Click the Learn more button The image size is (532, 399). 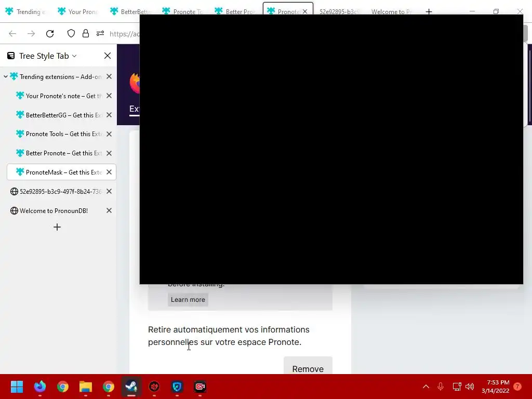tap(188, 300)
